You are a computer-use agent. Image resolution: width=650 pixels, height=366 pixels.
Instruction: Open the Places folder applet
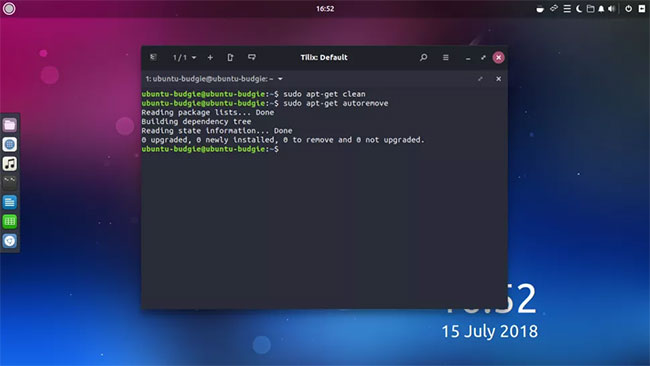(x=590, y=9)
